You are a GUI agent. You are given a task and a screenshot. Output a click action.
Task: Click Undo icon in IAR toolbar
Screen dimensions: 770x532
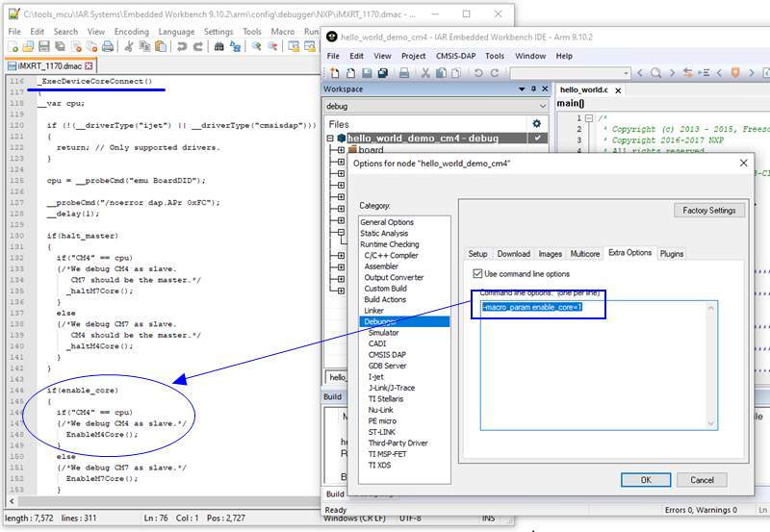(478, 73)
